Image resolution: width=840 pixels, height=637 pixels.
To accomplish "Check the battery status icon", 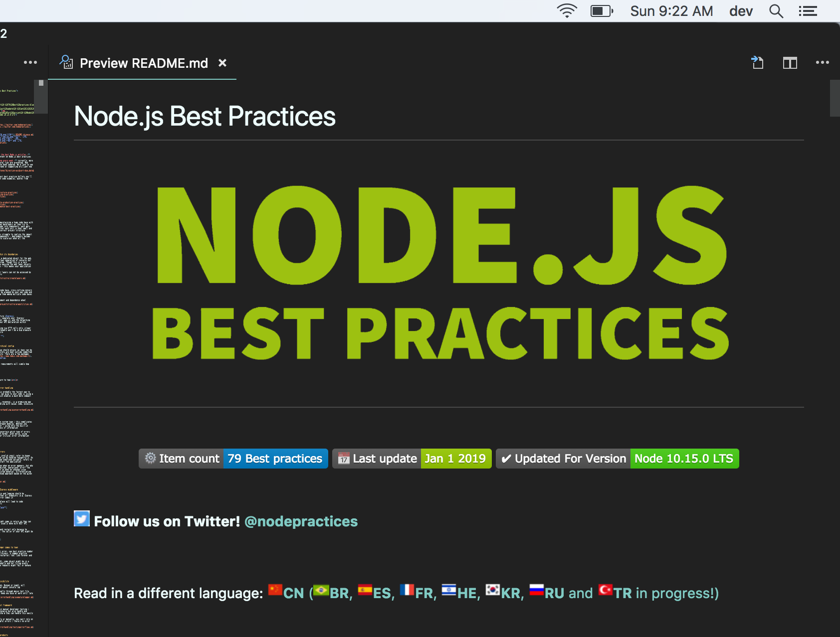I will [x=602, y=11].
